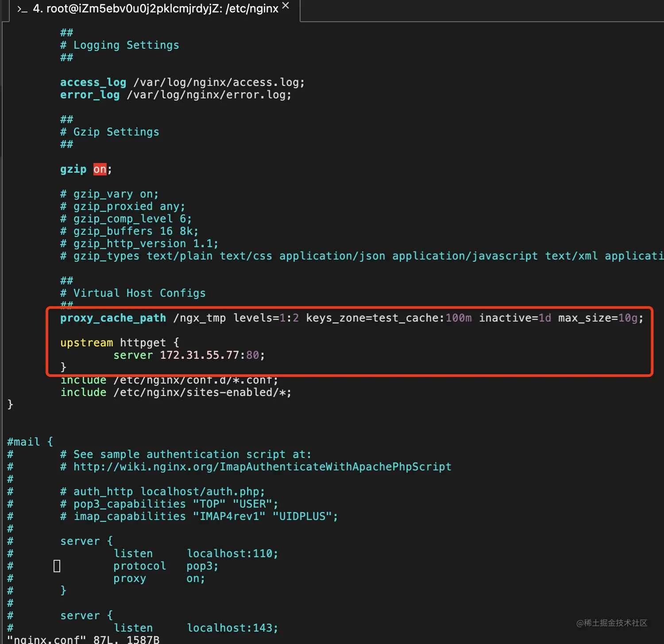Click the 'access_log' directive
The width and height of the screenshot is (664, 644).
pos(93,82)
